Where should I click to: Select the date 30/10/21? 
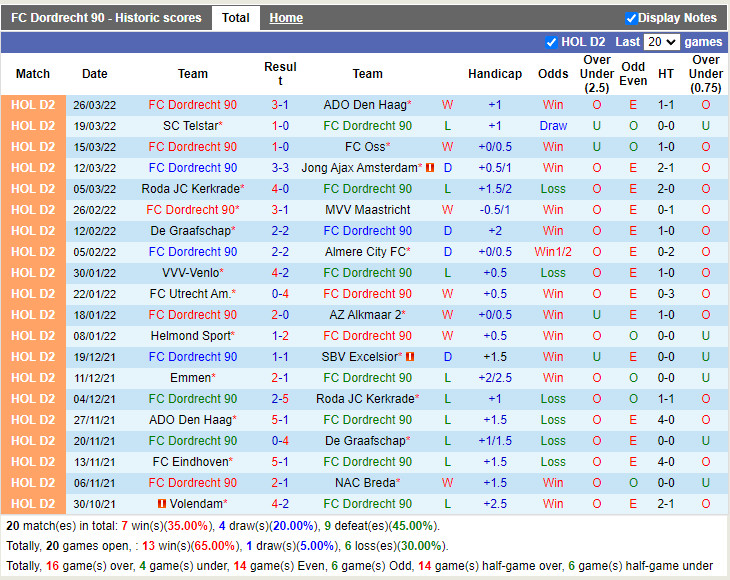click(95, 504)
